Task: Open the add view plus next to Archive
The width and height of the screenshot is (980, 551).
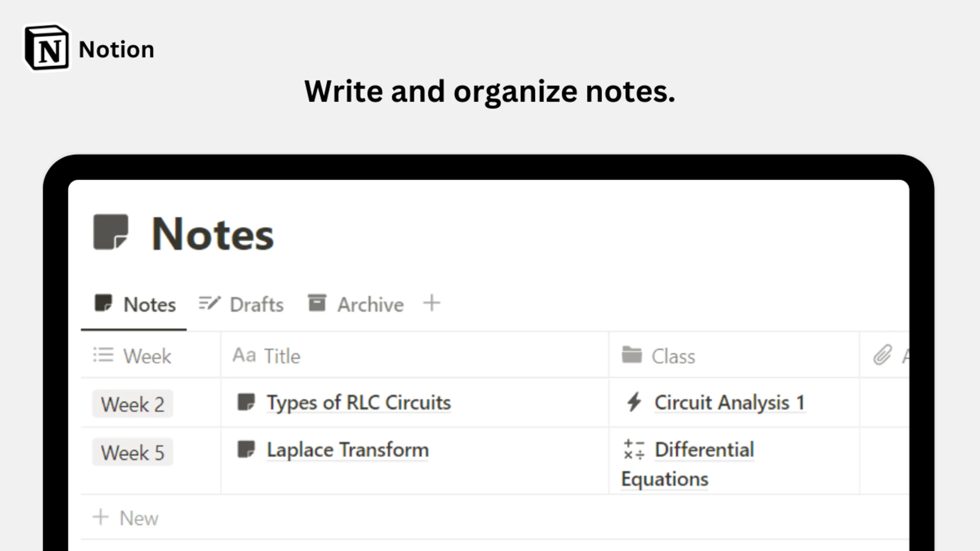Action: (x=432, y=302)
